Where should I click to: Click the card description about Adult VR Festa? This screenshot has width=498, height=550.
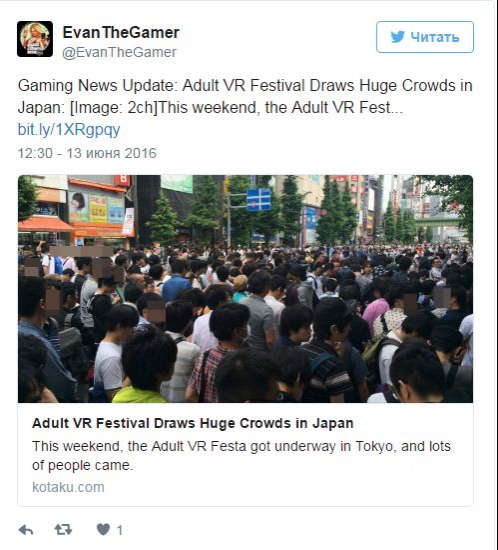pyautogui.click(x=241, y=456)
